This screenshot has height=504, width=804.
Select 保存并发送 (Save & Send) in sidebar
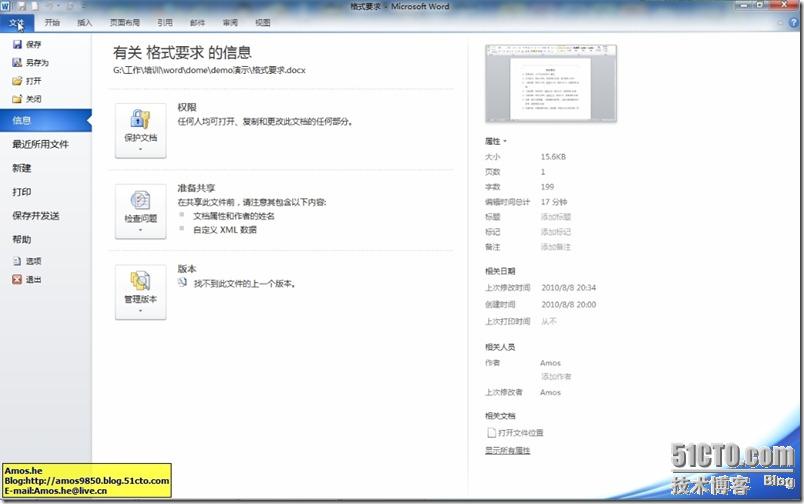36,216
